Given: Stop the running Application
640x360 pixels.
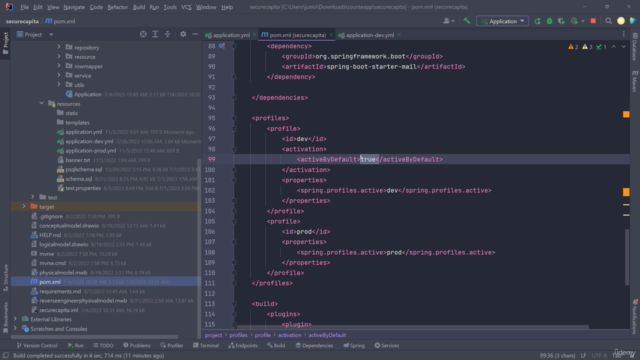Looking at the screenshot, I should (593, 21).
